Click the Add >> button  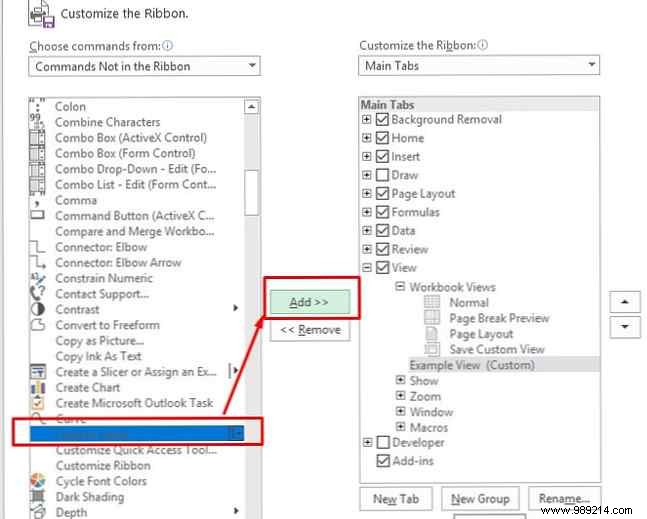pos(309,302)
